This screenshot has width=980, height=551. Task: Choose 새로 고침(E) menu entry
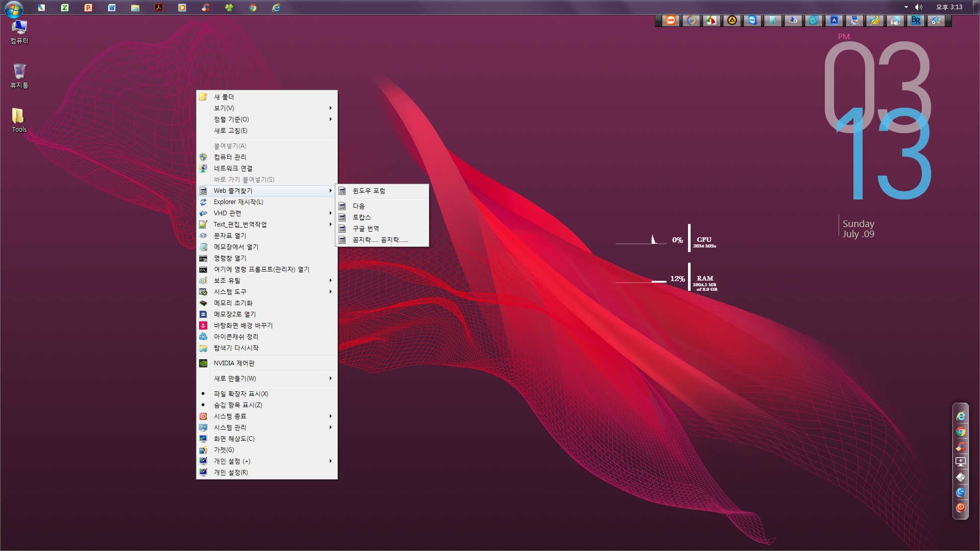[x=267, y=131]
